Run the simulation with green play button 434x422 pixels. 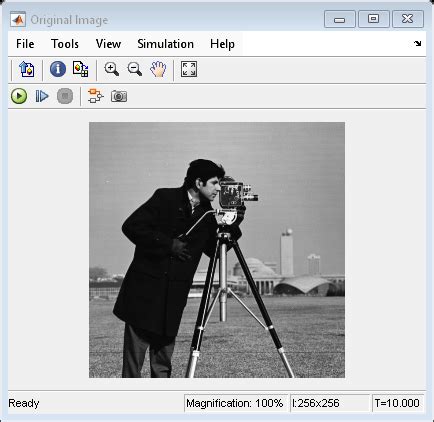(19, 96)
